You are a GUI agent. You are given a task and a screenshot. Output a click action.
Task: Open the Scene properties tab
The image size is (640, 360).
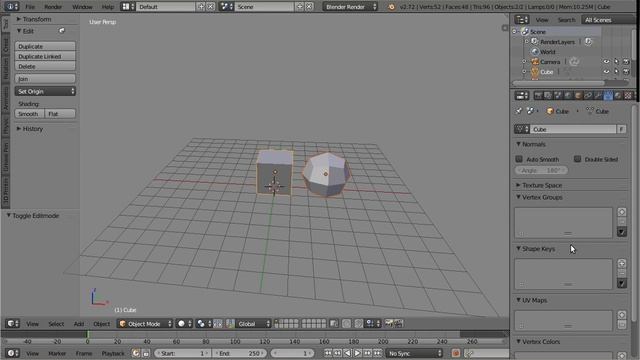coord(558,96)
